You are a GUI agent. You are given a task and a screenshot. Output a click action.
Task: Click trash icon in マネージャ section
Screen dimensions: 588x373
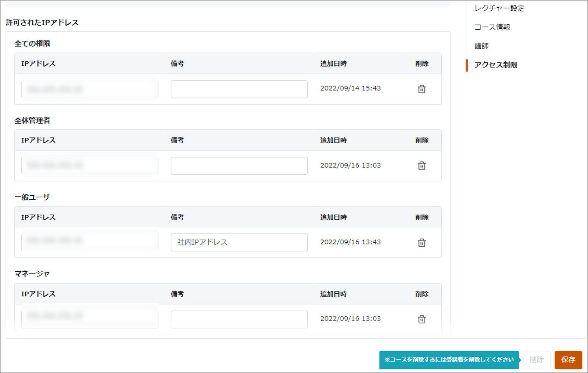(x=422, y=319)
